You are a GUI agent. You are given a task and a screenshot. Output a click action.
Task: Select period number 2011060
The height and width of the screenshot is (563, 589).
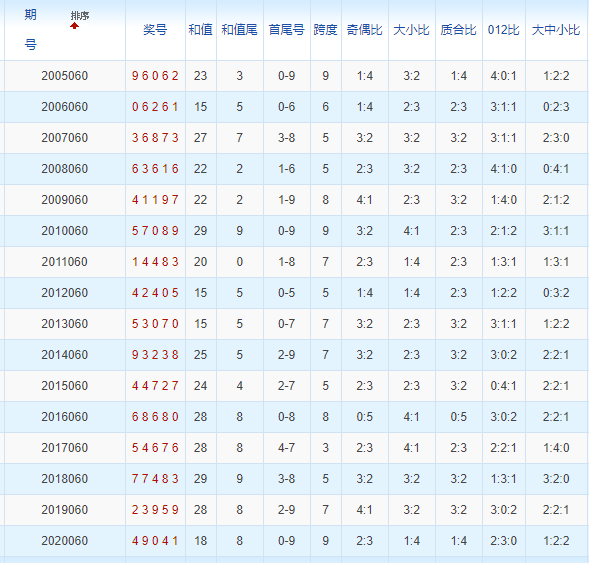click(x=65, y=262)
